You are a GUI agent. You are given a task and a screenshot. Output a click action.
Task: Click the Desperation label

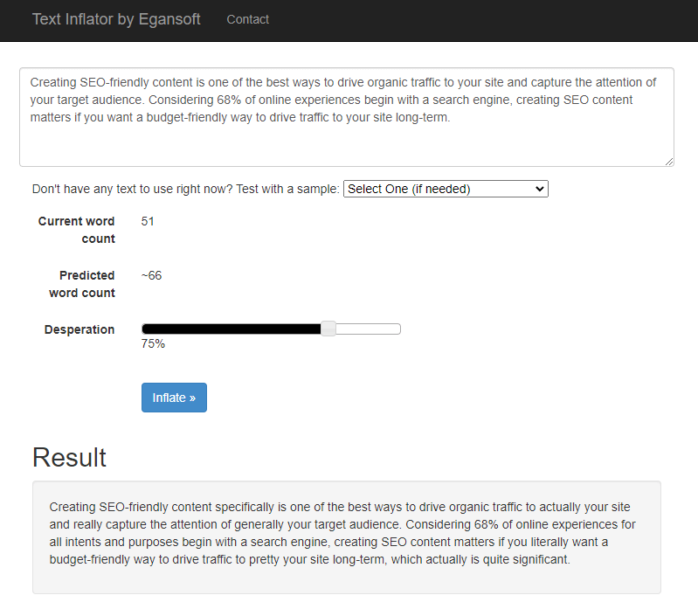pyautogui.click(x=79, y=329)
